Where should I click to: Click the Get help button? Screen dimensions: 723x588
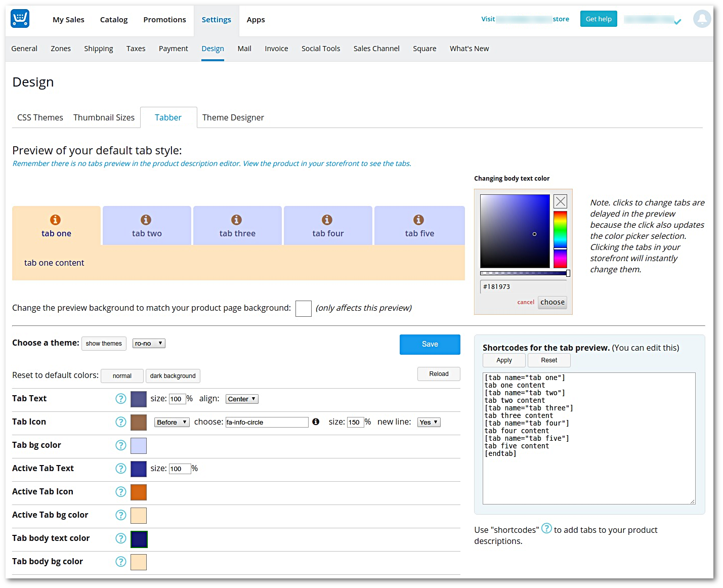pos(598,19)
